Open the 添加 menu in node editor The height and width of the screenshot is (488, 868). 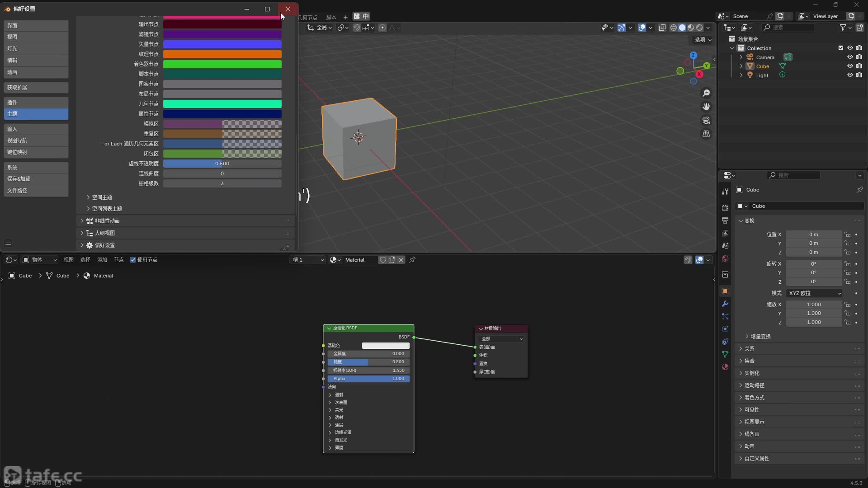pos(102,260)
